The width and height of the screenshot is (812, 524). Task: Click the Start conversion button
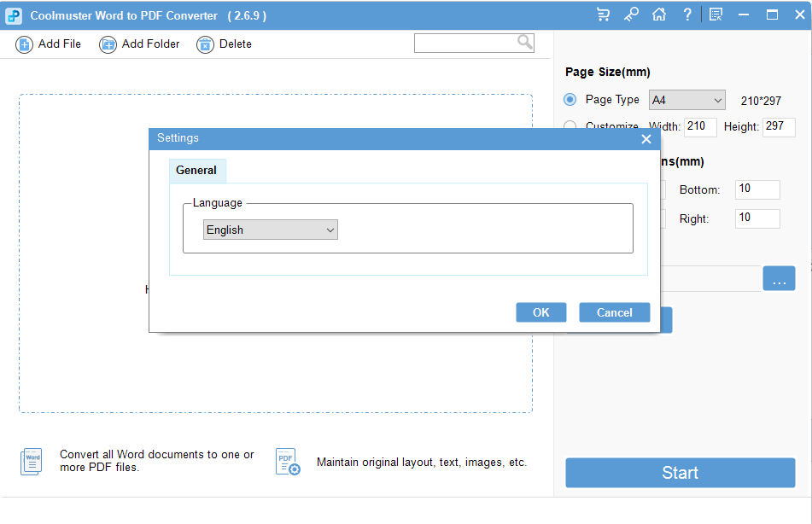pos(680,472)
